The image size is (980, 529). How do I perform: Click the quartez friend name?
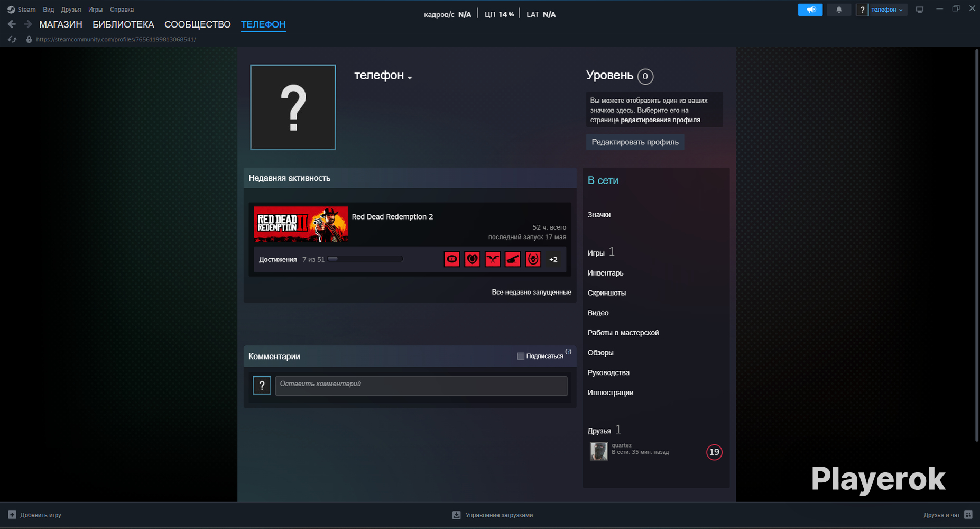(x=622, y=445)
